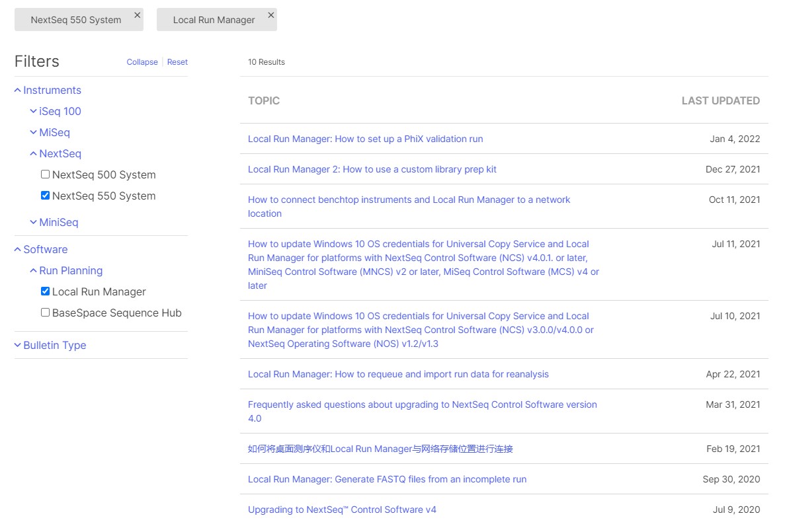This screenshot has height=532, width=785.
Task: Open the PhiX validation run article
Action: pos(365,139)
